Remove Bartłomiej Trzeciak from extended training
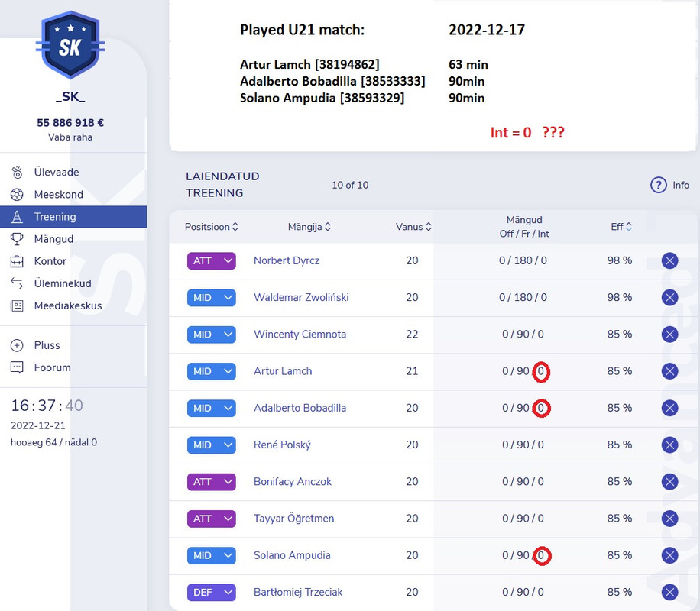Screen dimensions: 700x611 click(669, 592)
